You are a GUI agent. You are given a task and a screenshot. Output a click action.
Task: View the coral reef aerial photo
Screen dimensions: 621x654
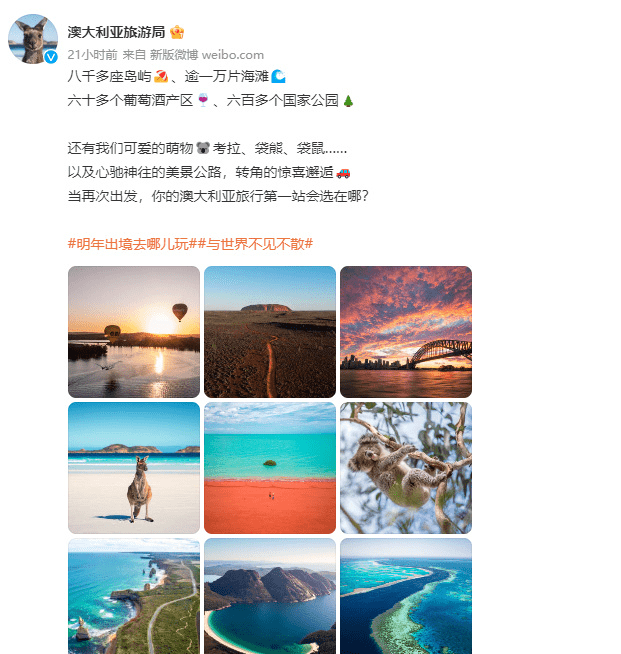pos(406,596)
